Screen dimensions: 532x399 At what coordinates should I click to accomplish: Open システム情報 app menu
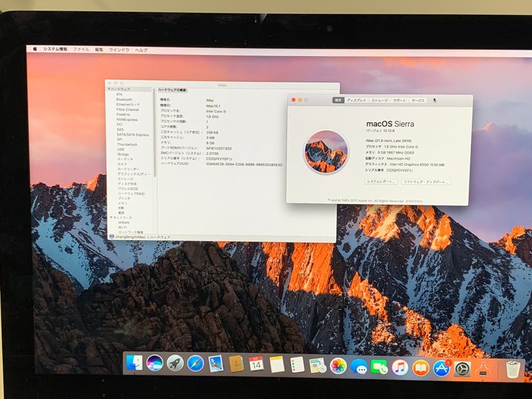point(55,49)
